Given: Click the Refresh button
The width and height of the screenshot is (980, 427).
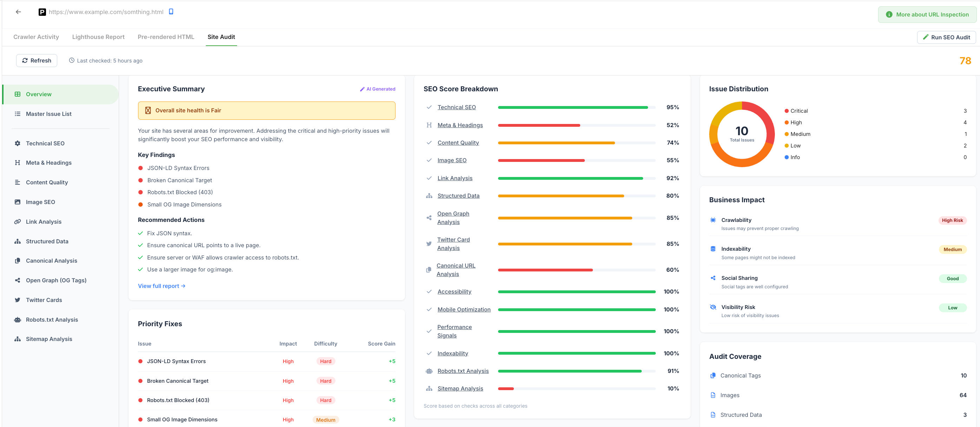Looking at the screenshot, I should click(x=37, y=60).
